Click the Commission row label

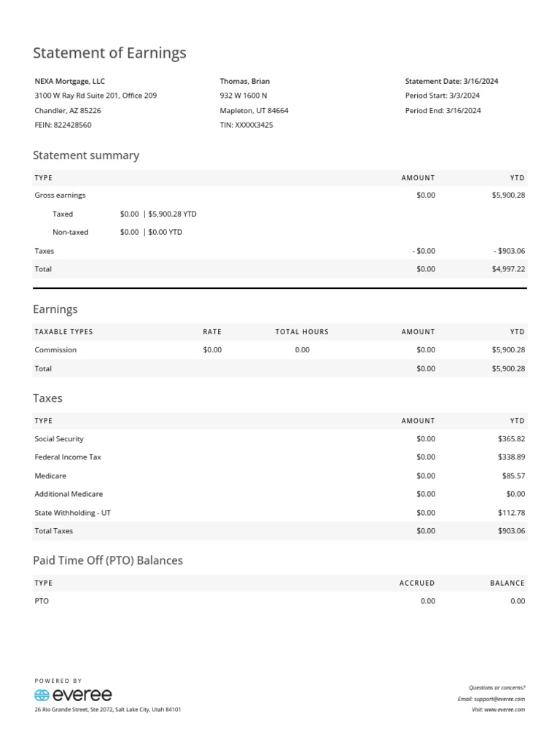pyautogui.click(x=55, y=349)
